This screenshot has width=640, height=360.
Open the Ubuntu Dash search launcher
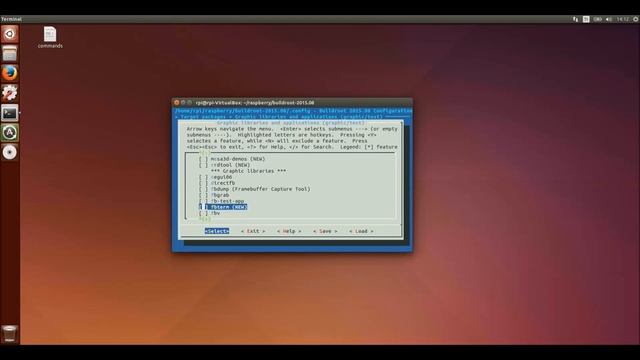[x=10, y=34]
